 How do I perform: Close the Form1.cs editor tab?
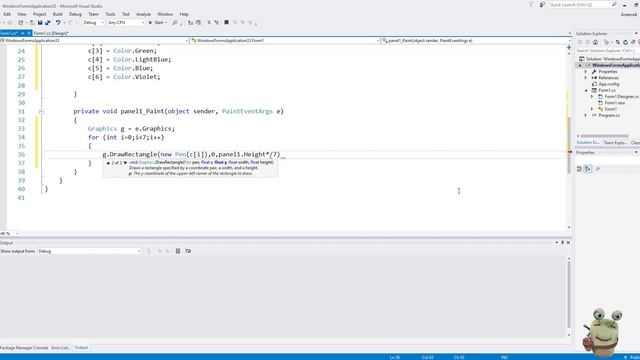(x=29, y=33)
